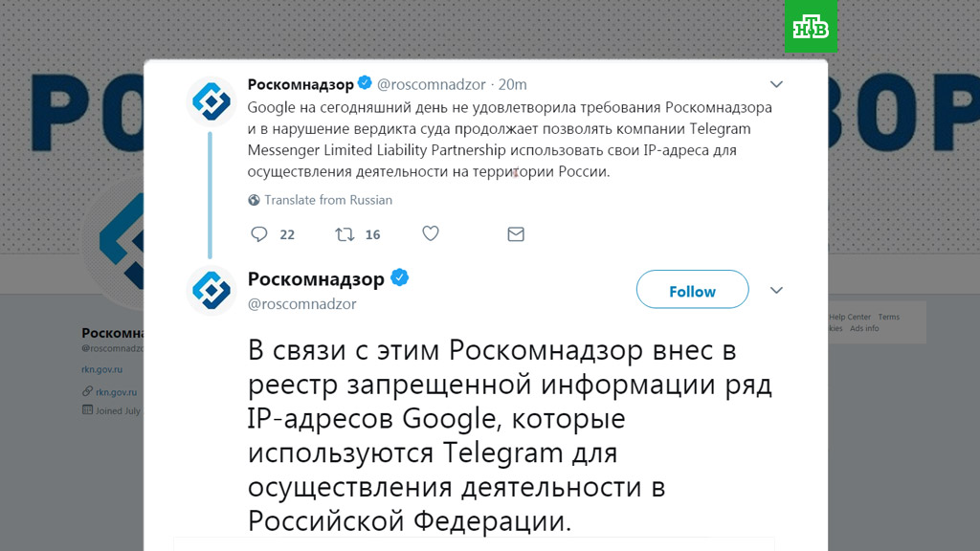This screenshot has height=551, width=980.
Task: Click verified badge on the main tweet
Action: click(400, 278)
